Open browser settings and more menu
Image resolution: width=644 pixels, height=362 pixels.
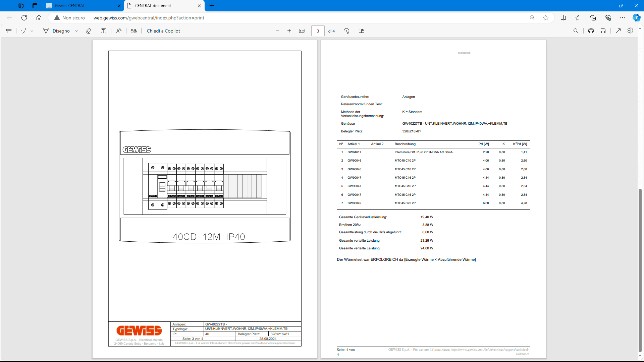(x=623, y=18)
